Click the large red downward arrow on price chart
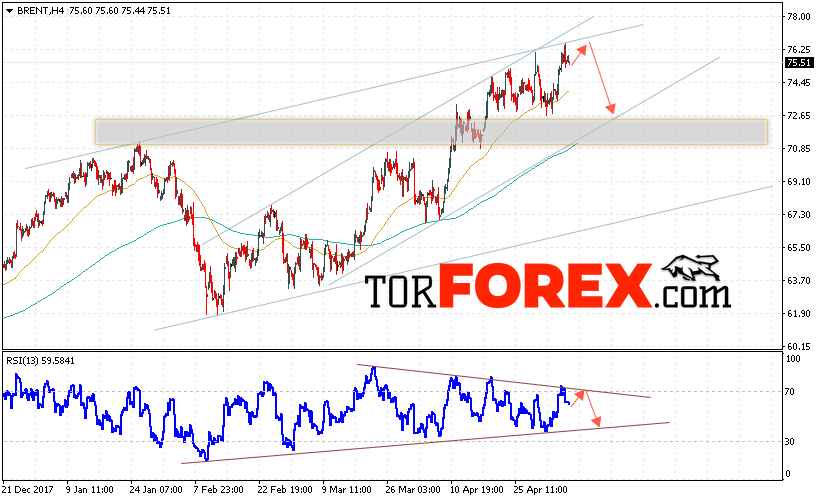The image size is (822, 501). (x=601, y=78)
